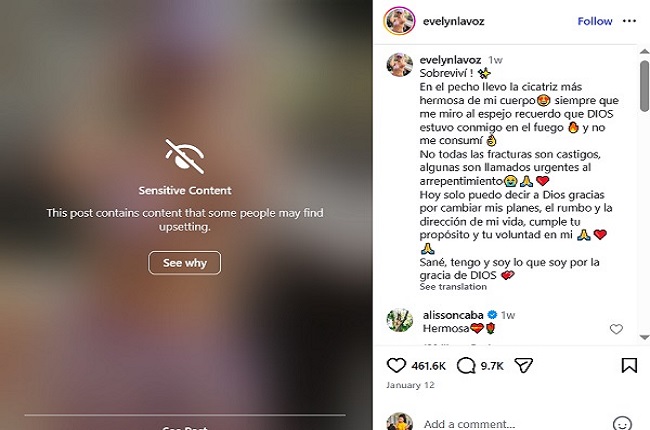Like alissoncaba's comment heart
Screen dimensions: 650x430
click(x=616, y=329)
